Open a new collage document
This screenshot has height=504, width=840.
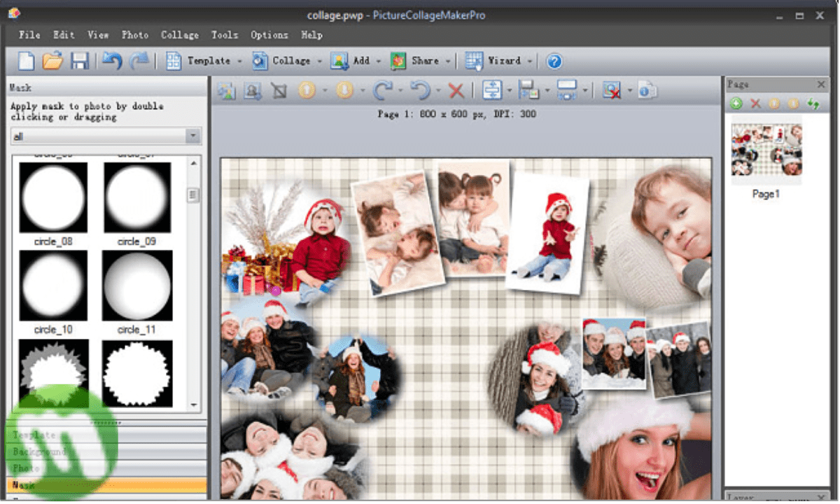[x=25, y=61]
